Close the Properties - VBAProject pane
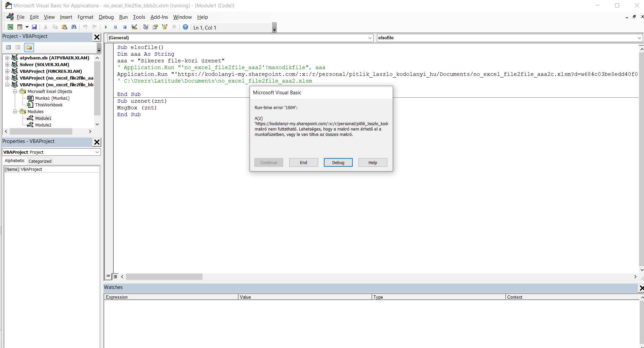Screen dimensions: 644x348 pos(97,142)
